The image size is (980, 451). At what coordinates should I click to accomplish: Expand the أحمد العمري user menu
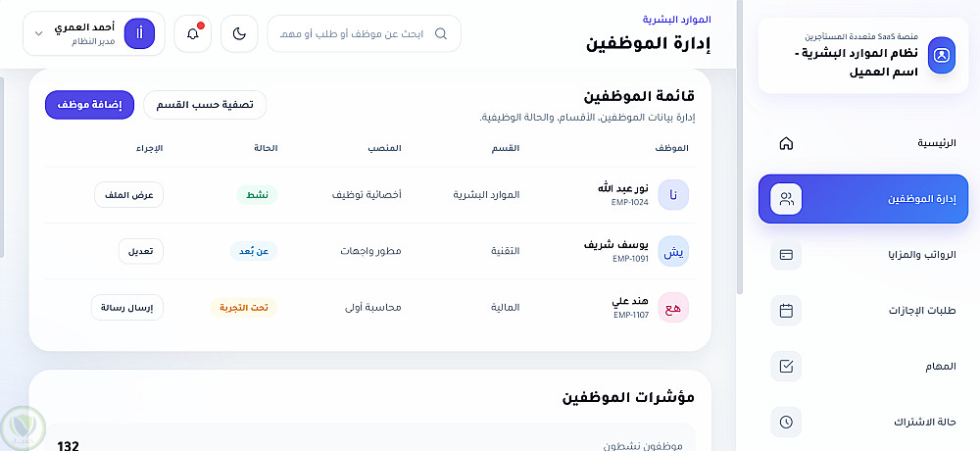click(x=38, y=33)
